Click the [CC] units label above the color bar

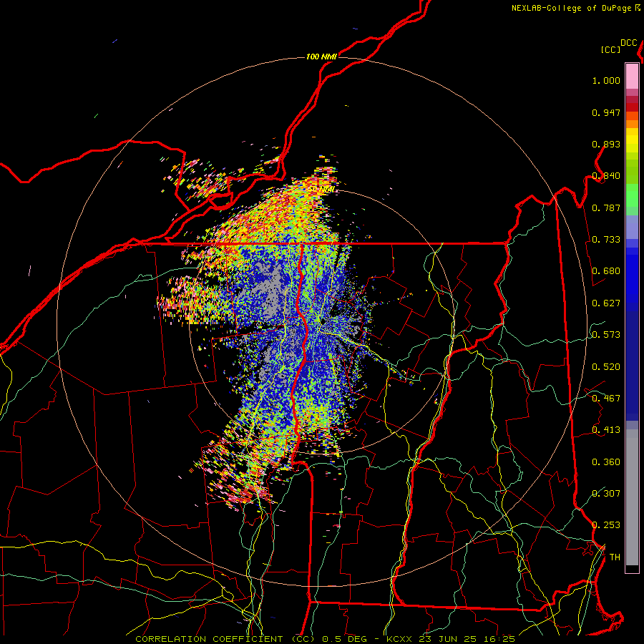[610, 49]
